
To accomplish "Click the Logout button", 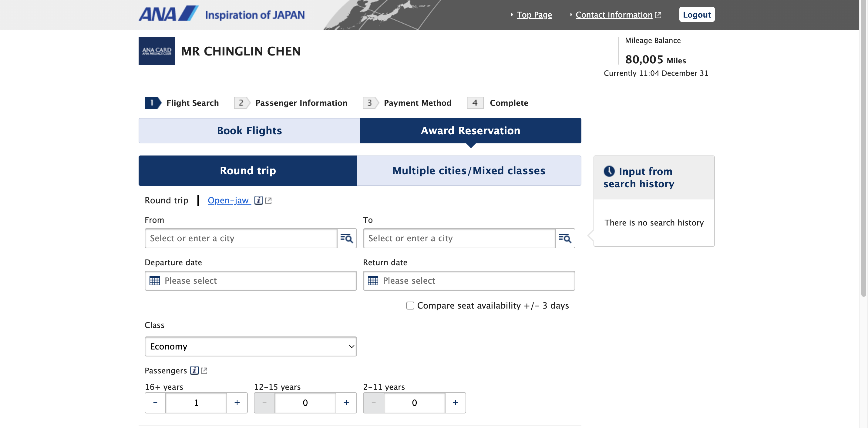I will point(696,15).
